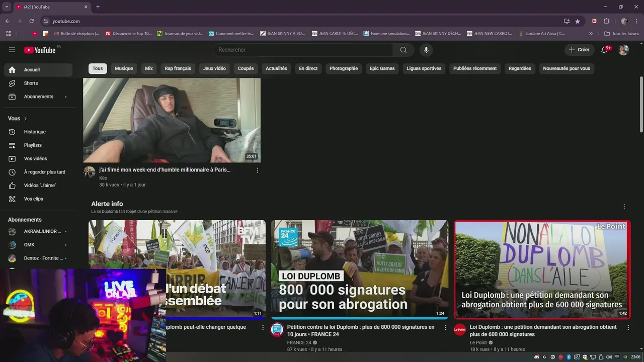Open the Tous les favoris folder
The width and height of the screenshot is (644, 362).
[x=621, y=34]
